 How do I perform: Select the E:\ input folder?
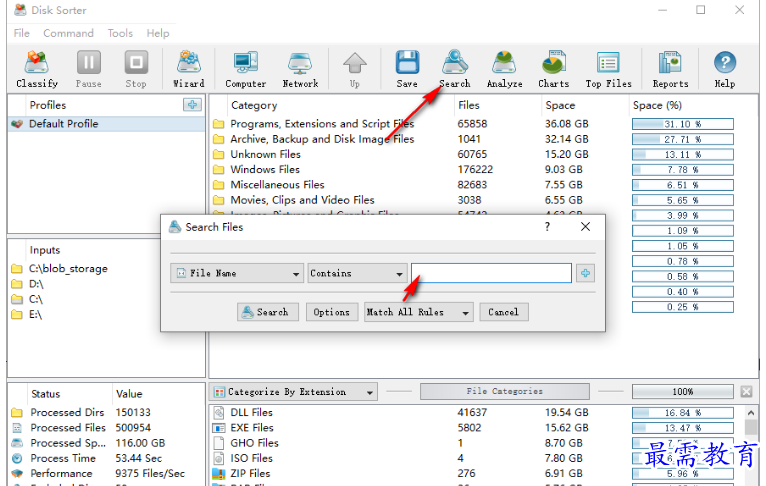coord(35,314)
